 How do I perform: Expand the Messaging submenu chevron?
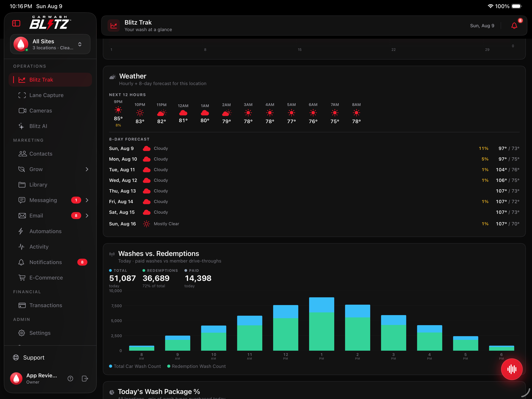87,200
